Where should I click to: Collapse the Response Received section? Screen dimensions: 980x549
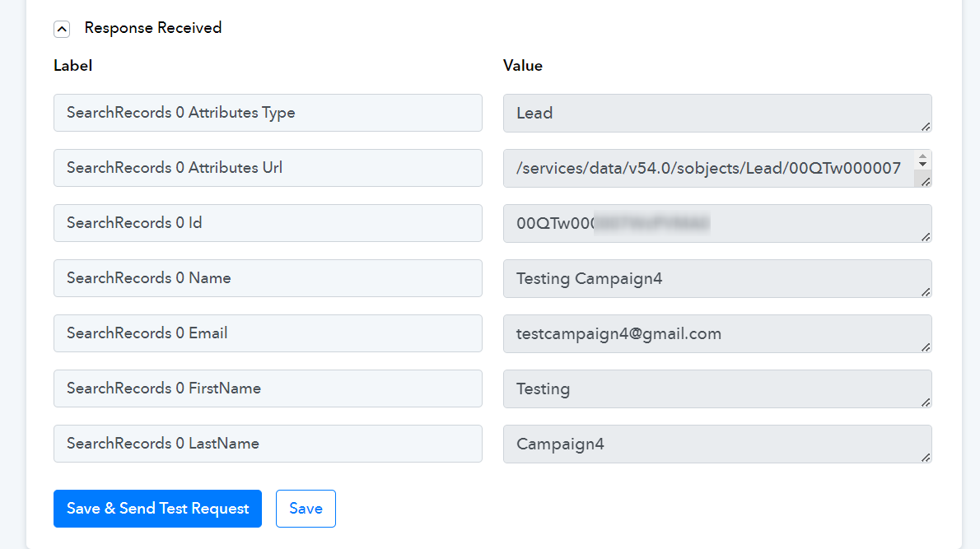pos(62,29)
